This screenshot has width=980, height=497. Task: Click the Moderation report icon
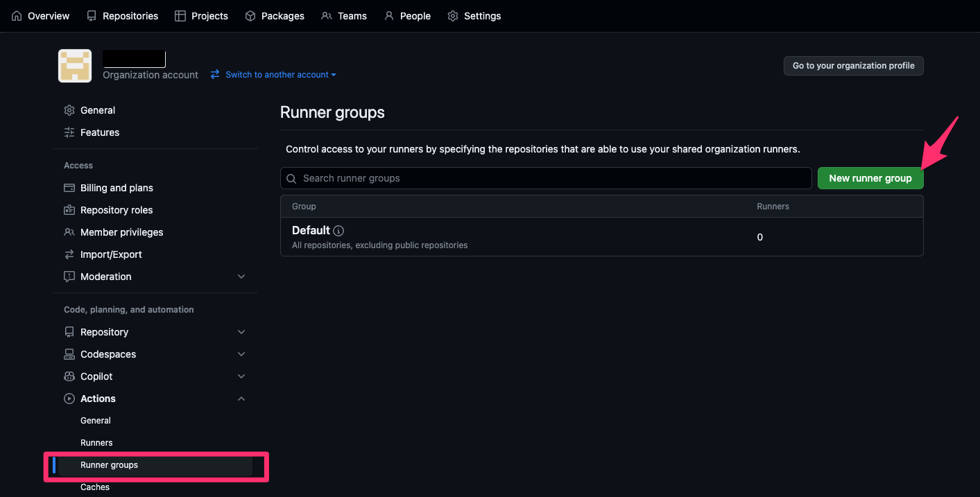click(69, 277)
